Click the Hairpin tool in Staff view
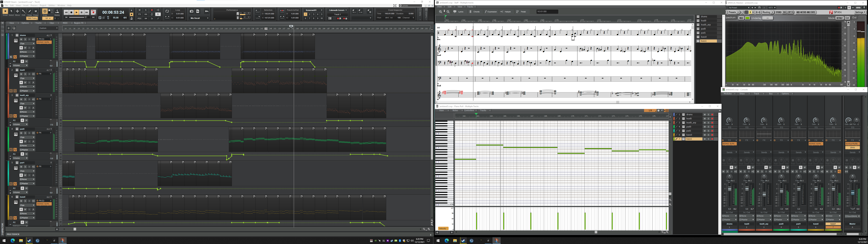 (x=505, y=12)
